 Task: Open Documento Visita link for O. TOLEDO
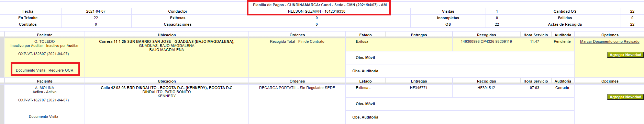(31, 70)
